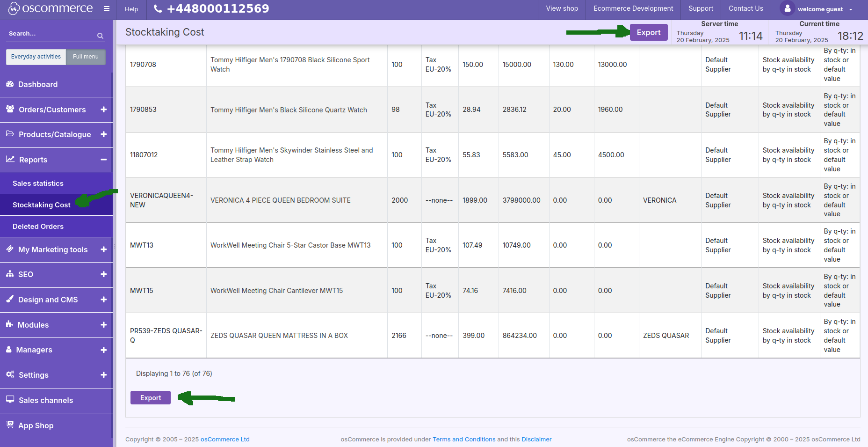Image resolution: width=868 pixels, height=447 pixels.
Task: Select value 864234.00
Action: point(520,336)
